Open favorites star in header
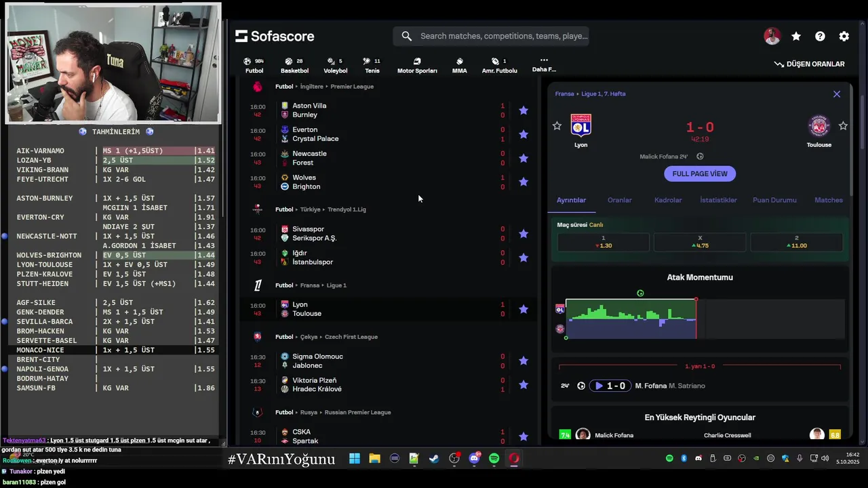 (x=796, y=37)
